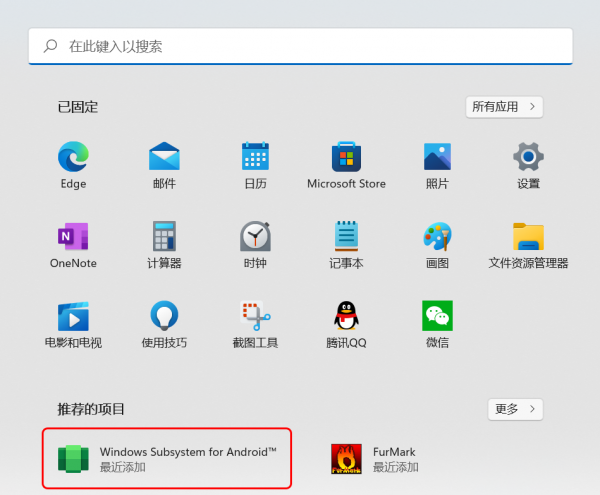
Task: Open Microsoft Store
Action: (346, 165)
